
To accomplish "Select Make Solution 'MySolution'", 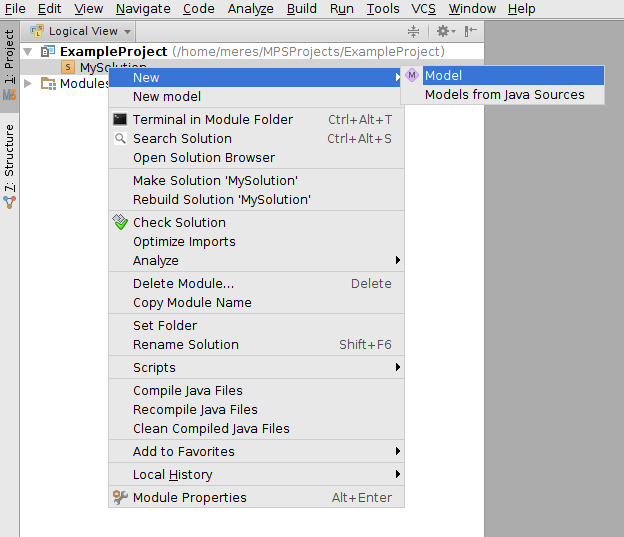I will [x=256, y=180].
